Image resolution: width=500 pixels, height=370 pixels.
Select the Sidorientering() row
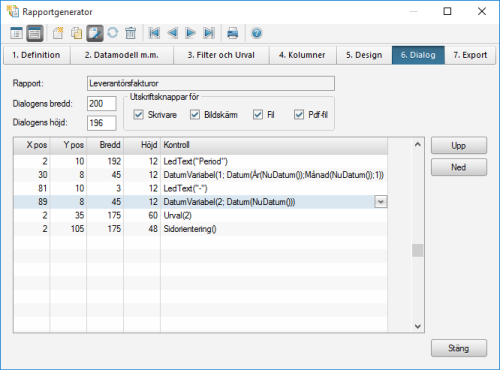tap(200, 229)
